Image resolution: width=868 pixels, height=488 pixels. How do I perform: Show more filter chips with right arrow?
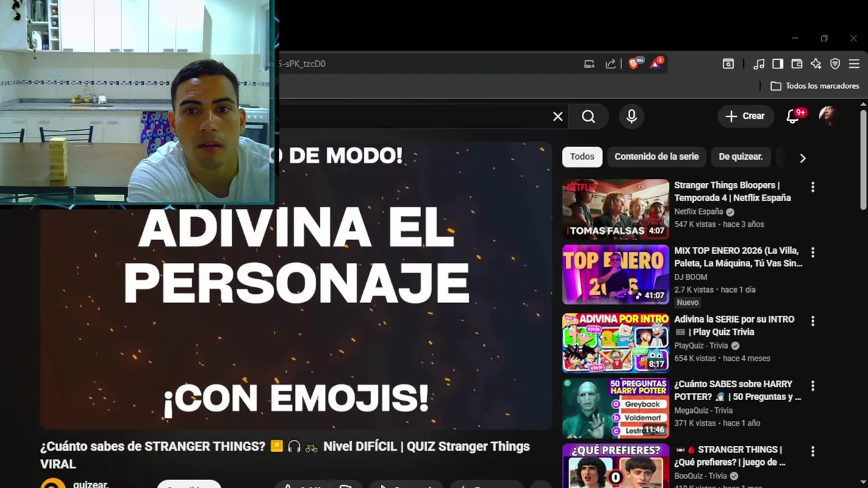pos(802,157)
